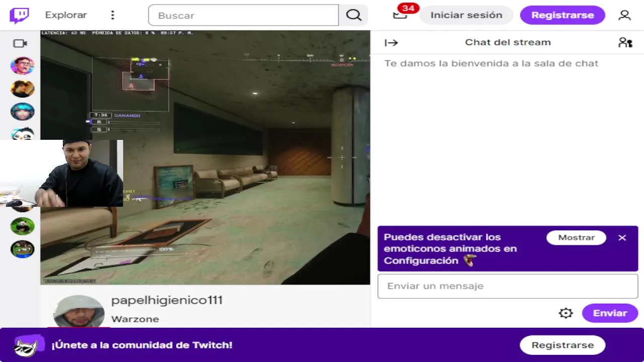Click the Enviar chat button
The height and width of the screenshot is (362, 644).
610,313
